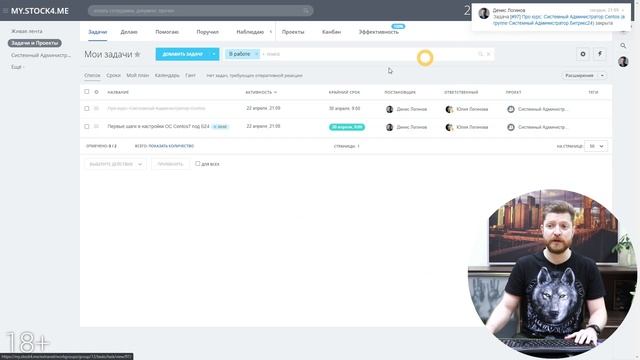Clear the task filter with the X icon
640x360 pixels.
point(489,54)
